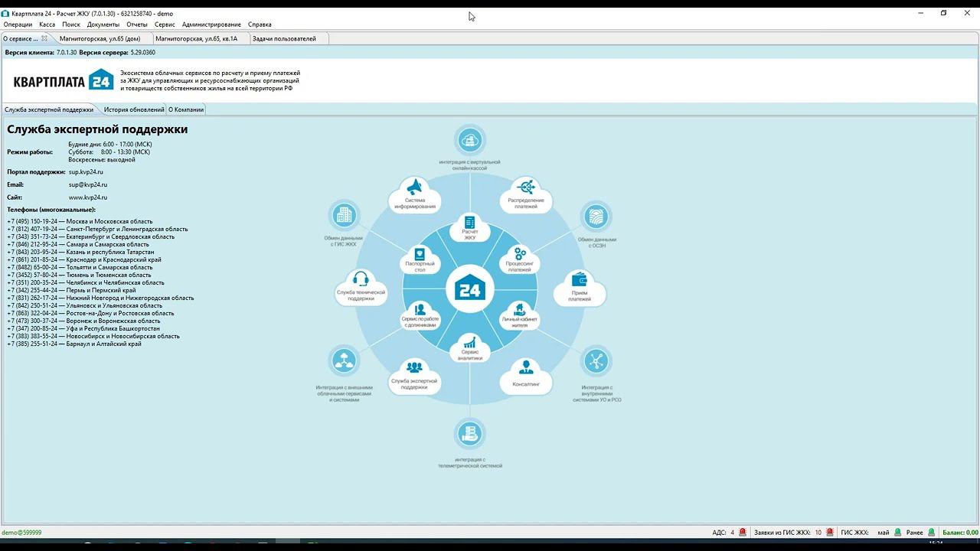Click the Распределение платежей icon
Screen dimensions: 980x551
(526, 187)
